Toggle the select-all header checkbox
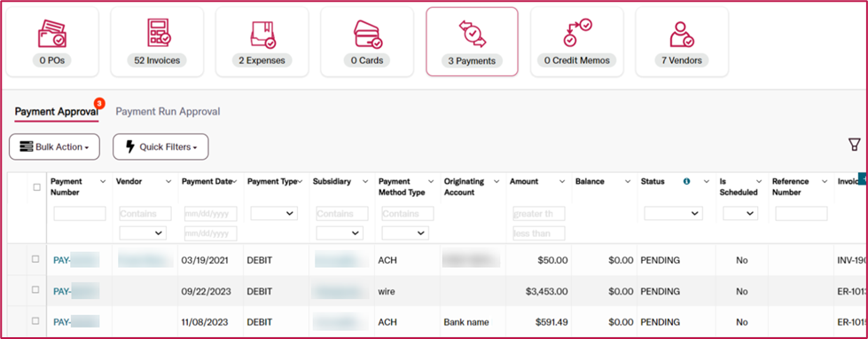This screenshot has width=868, height=339. 36,187
